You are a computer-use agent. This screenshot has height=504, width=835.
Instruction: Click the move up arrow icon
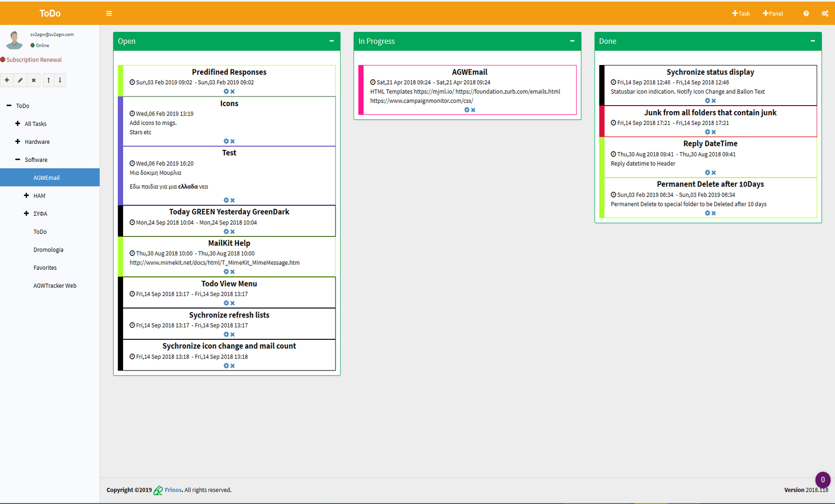coord(49,80)
